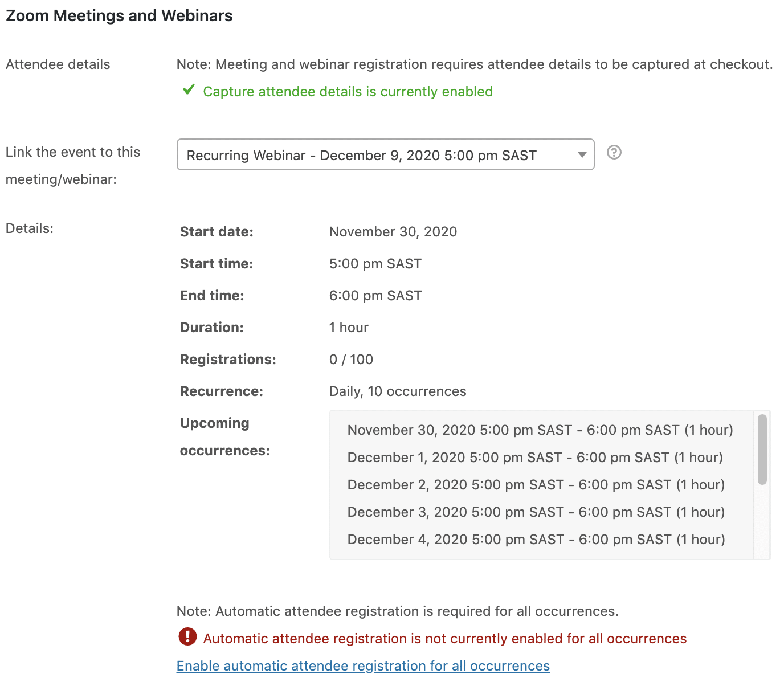Click the 'Attendee details' label
This screenshot has width=784, height=686.
point(58,64)
